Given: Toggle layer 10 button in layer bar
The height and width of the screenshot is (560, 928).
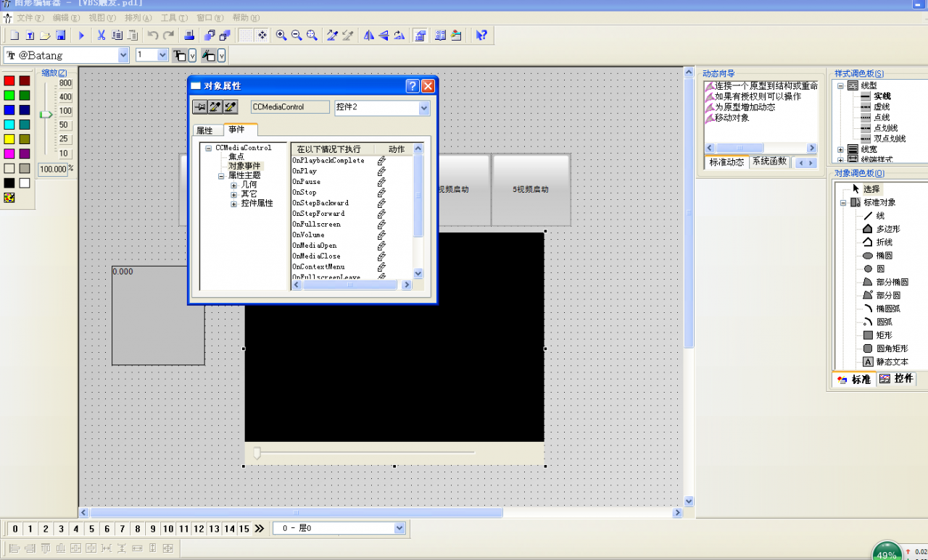Looking at the screenshot, I should coord(168,529).
